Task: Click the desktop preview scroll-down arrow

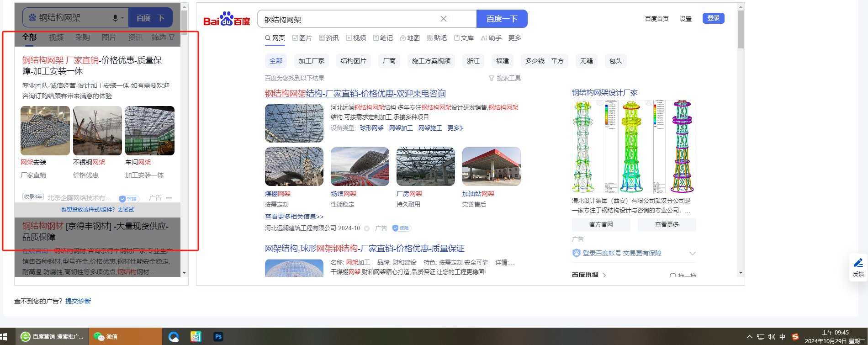Action: click(x=741, y=273)
